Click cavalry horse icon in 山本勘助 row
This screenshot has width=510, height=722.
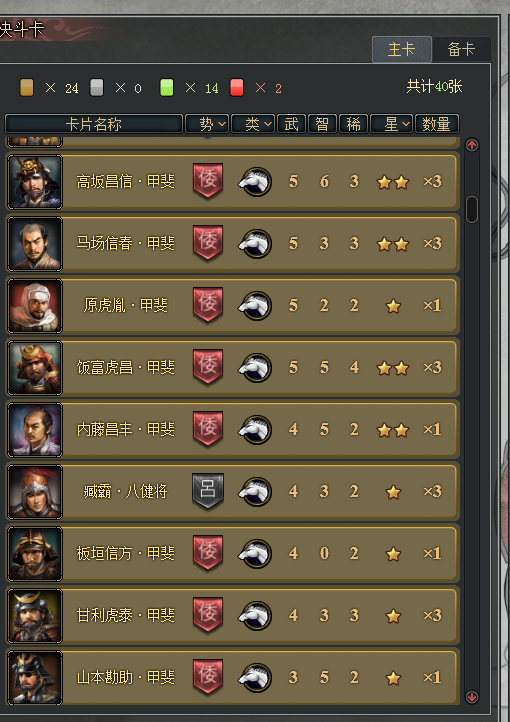[255, 678]
